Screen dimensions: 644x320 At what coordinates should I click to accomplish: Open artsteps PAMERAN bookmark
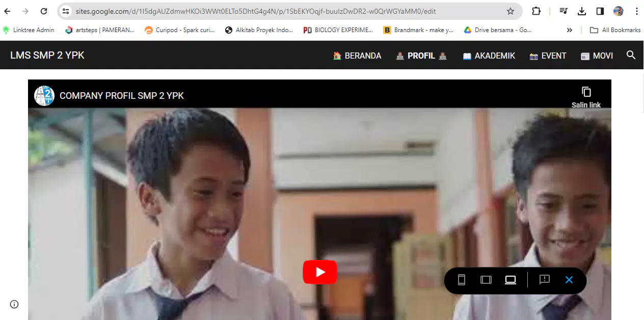(100, 30)
